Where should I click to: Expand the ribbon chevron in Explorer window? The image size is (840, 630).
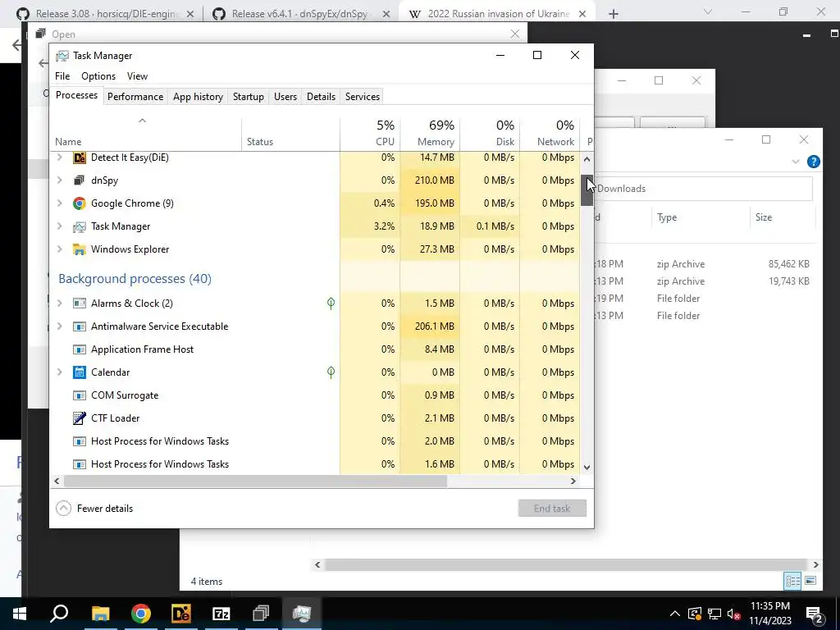point(796,162)
